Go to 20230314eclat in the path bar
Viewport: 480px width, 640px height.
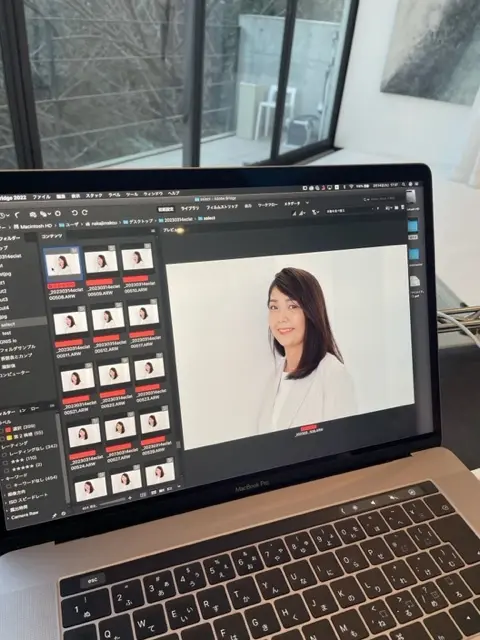178,220
